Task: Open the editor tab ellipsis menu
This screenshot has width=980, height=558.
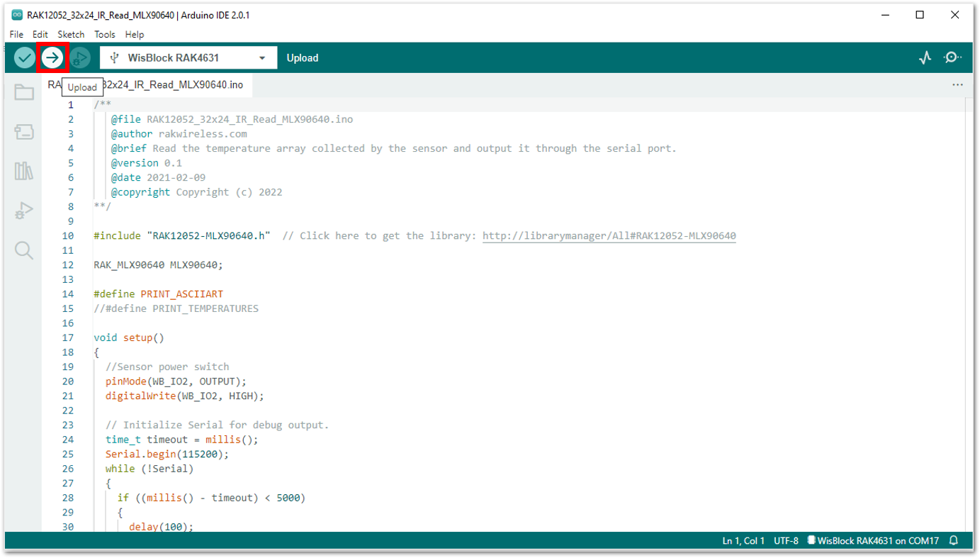Action: 958,85
